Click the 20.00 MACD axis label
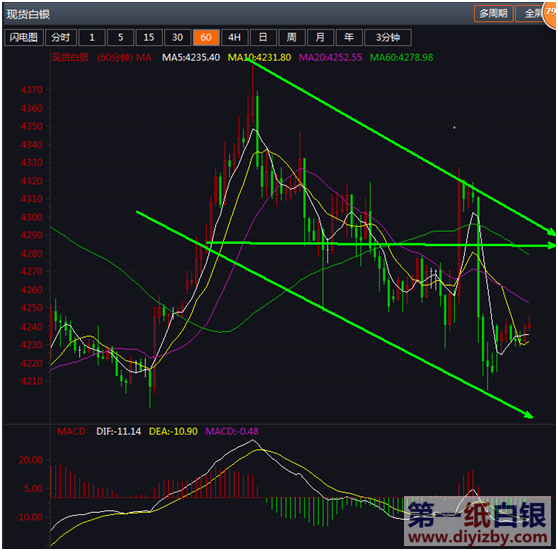The image size is (558, 551). coord(31,460)
